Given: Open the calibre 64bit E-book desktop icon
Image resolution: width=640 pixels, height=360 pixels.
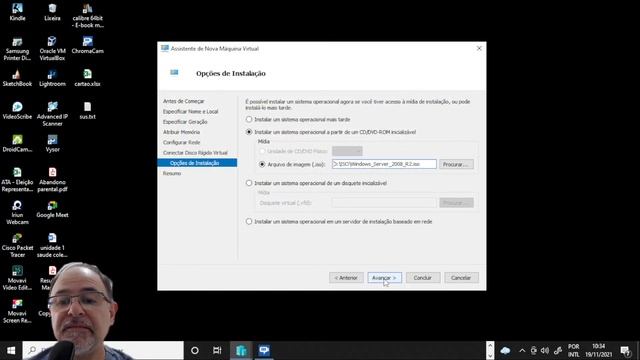Looking at the screenshot, I should point(87,16).
